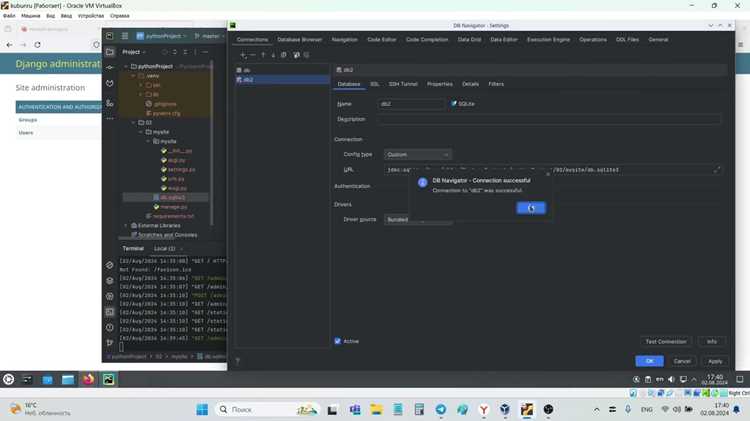750x421 pixels.
Task: Switch to the Database Browser settings tab
Action: (299, 40)
